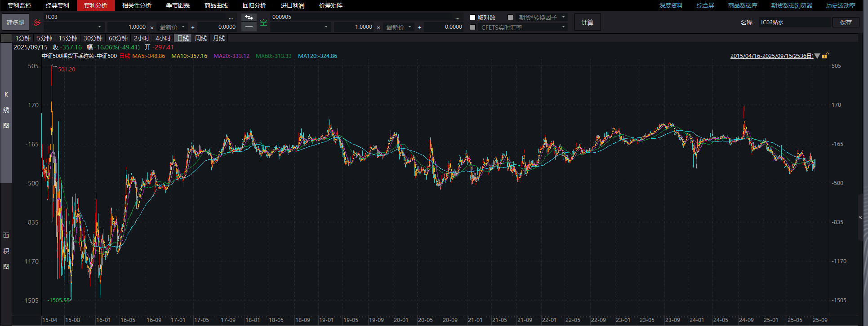Click the 名称 field containing IC03贴水

point(794,22)
